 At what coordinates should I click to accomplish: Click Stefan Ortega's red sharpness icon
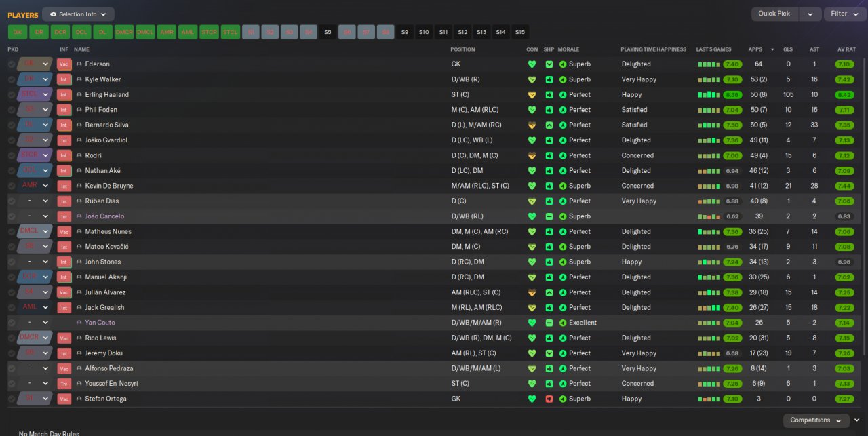(549, 399)
